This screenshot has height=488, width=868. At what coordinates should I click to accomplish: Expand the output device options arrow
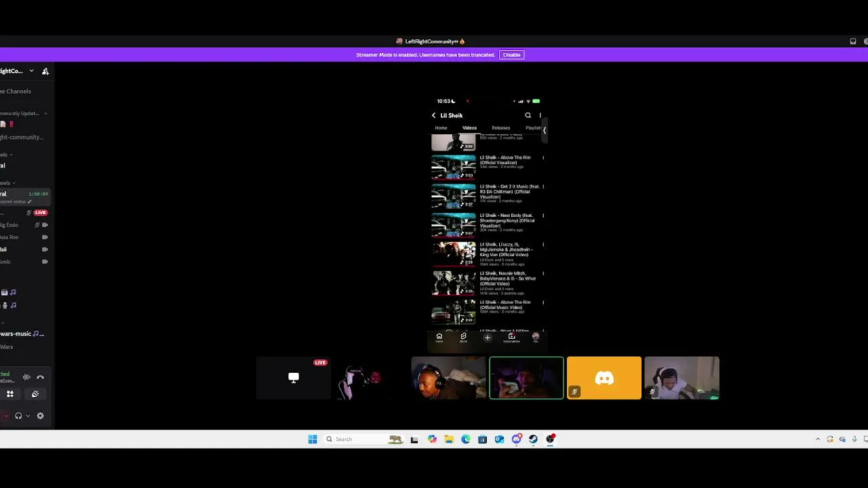click(27, 416)
